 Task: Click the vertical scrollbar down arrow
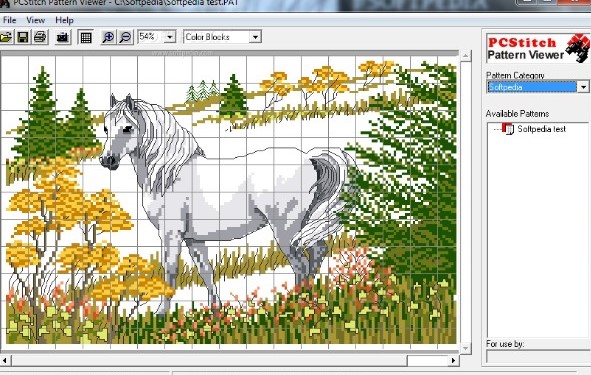[x=465, y=348]
